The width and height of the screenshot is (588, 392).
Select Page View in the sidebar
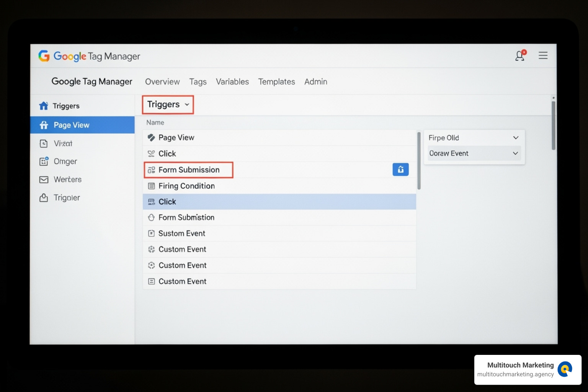coord(72,125)
